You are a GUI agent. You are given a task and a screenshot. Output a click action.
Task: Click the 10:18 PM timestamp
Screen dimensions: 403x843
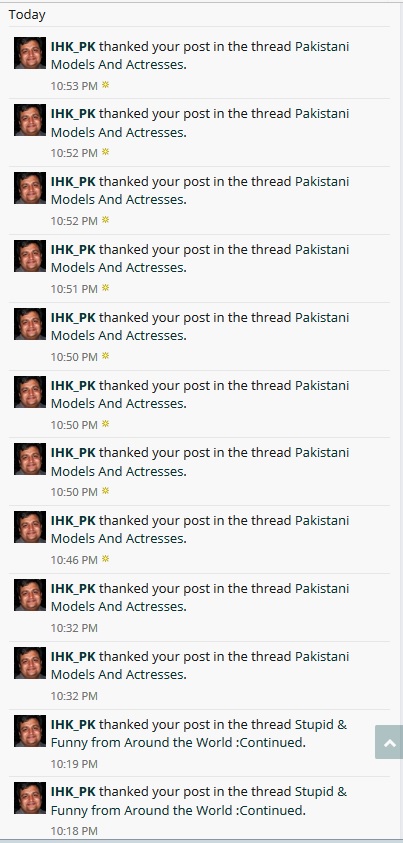[x=74, y=831]
